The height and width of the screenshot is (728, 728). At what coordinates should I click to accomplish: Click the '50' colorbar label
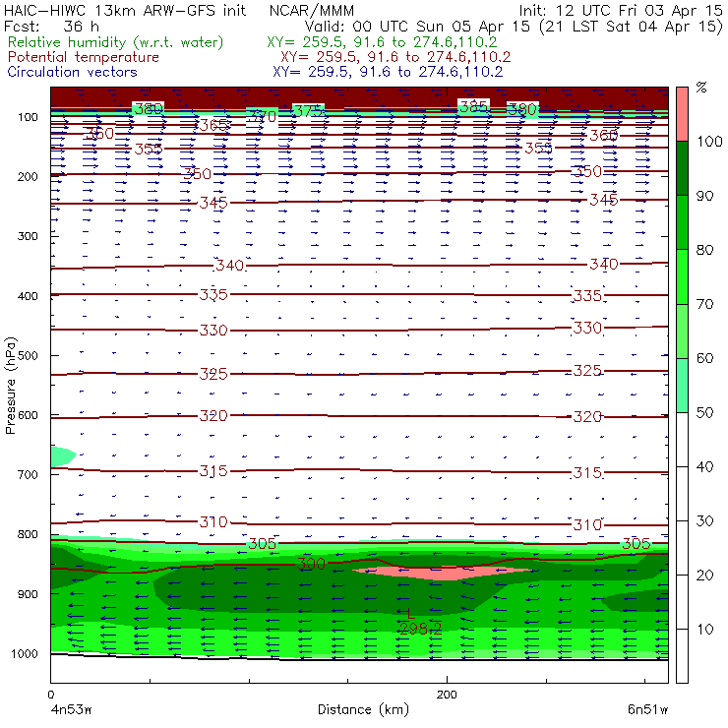coord(704,413)
